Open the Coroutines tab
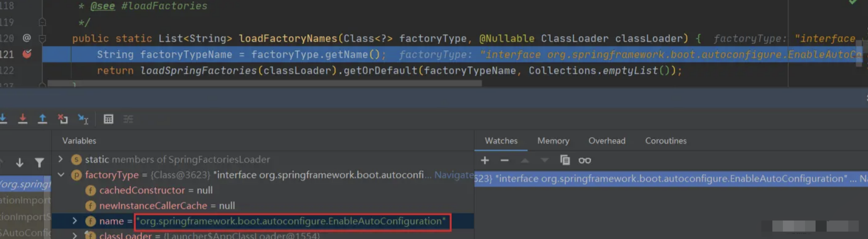The width and height of the screenshot is (868, 239). tap(666, 141)
